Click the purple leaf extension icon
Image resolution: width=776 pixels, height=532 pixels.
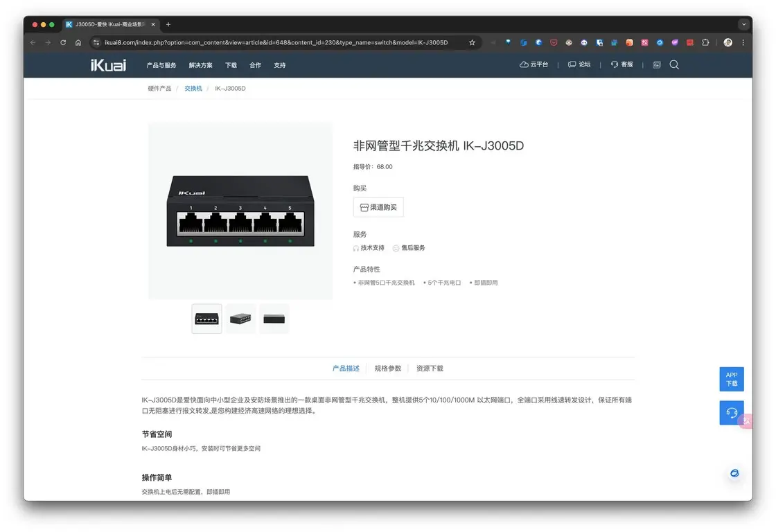(675, 42)
